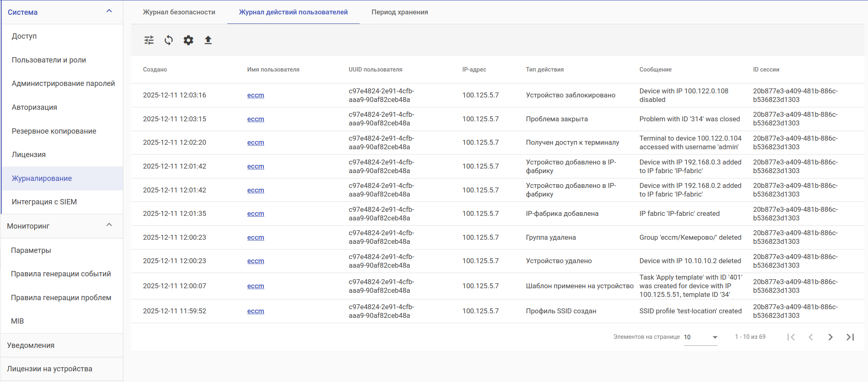Sort by Создано column header
The height and width of the screenshot is (382, 868).
coord(155,69)
